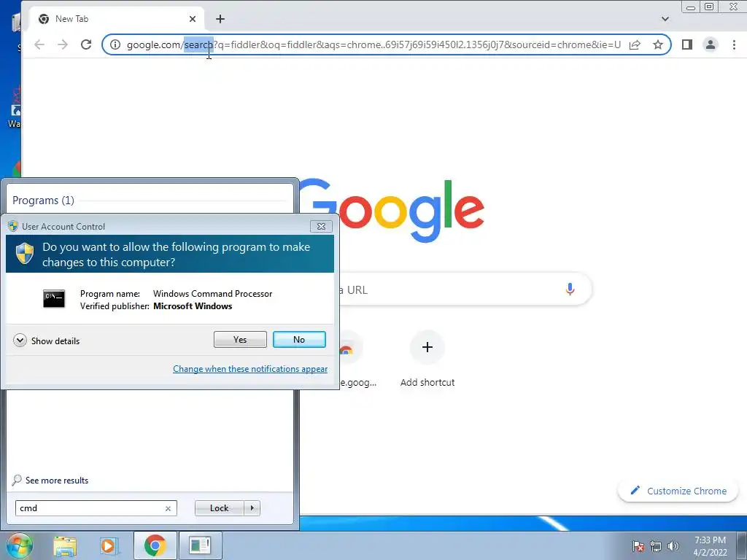
Task: Open shutdown options arrow beside Lock
Action: (252, 508)
